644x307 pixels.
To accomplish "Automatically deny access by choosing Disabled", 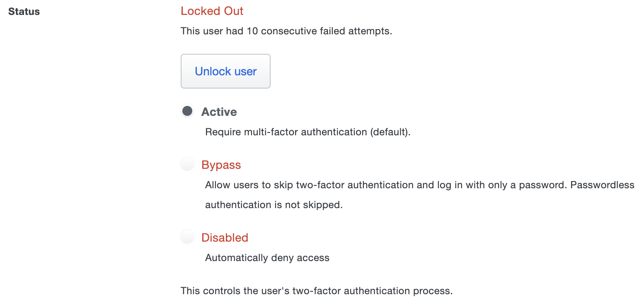I will [187, 237].
